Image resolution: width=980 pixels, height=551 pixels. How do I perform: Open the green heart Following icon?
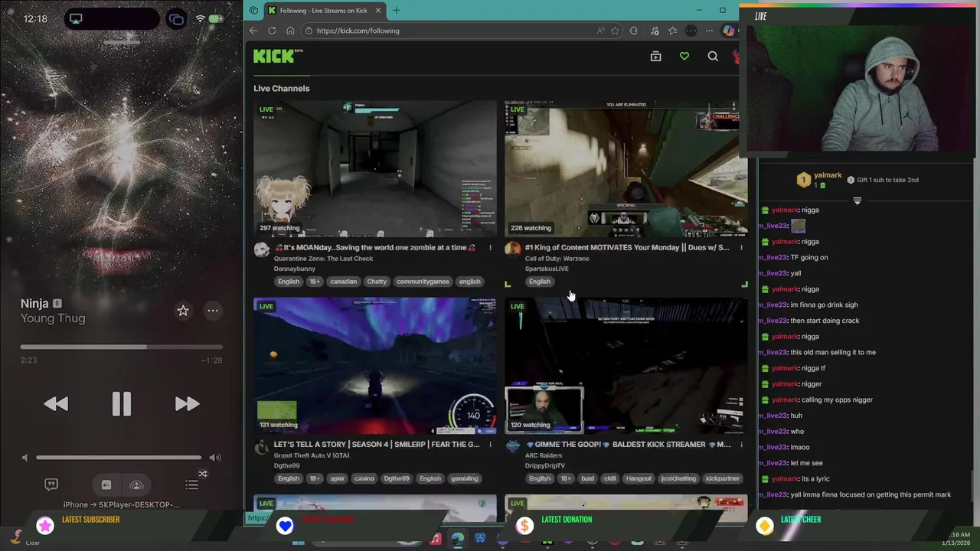[684, 56]
